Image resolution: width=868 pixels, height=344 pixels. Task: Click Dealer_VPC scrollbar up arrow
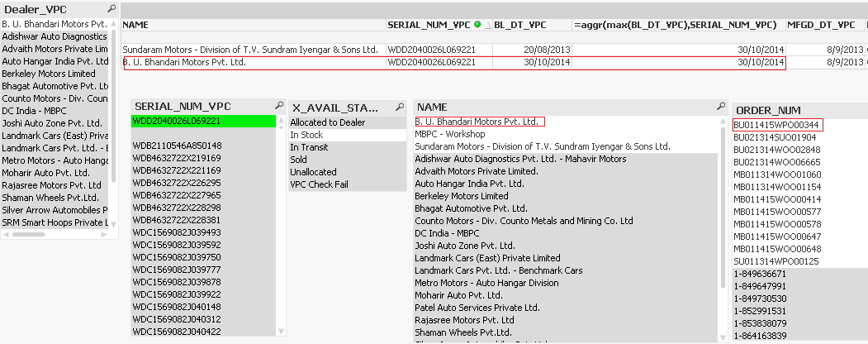click(114, 22)
